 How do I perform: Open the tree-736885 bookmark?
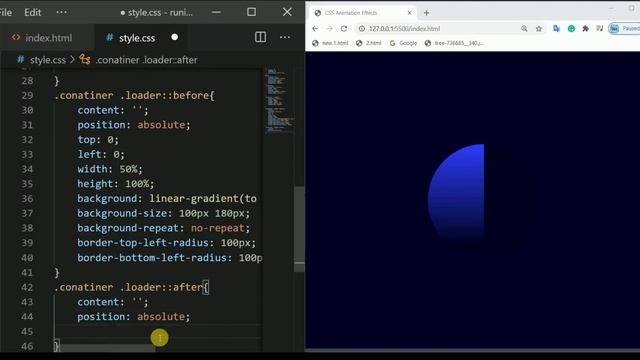coord(454,43)
